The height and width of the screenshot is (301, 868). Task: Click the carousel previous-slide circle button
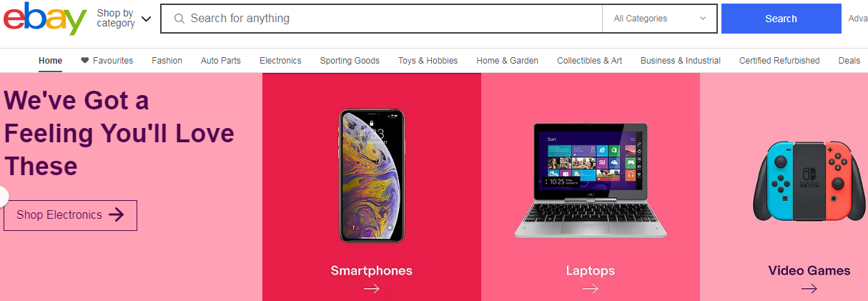[3, 197]
